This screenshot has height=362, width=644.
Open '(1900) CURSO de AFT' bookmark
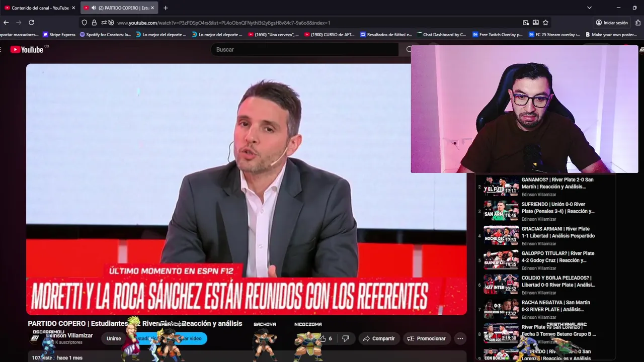point(329,35)
